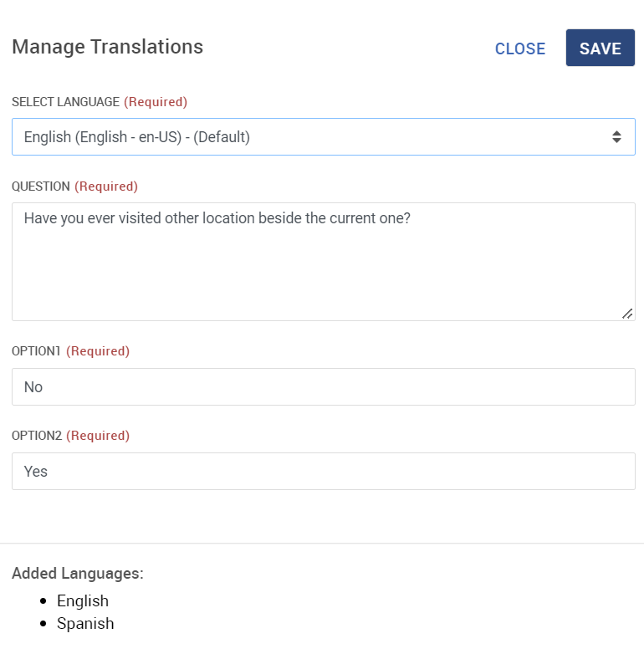Click the dropdown arrows on language selector
The height and width of the screenshot is (659, 644).
616,136
